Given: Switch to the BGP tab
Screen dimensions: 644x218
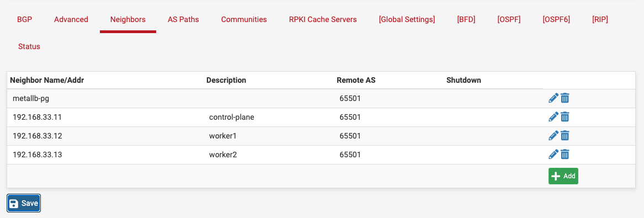Looking at the screenshot, I should pyautogui.click(x=24, y=19).
